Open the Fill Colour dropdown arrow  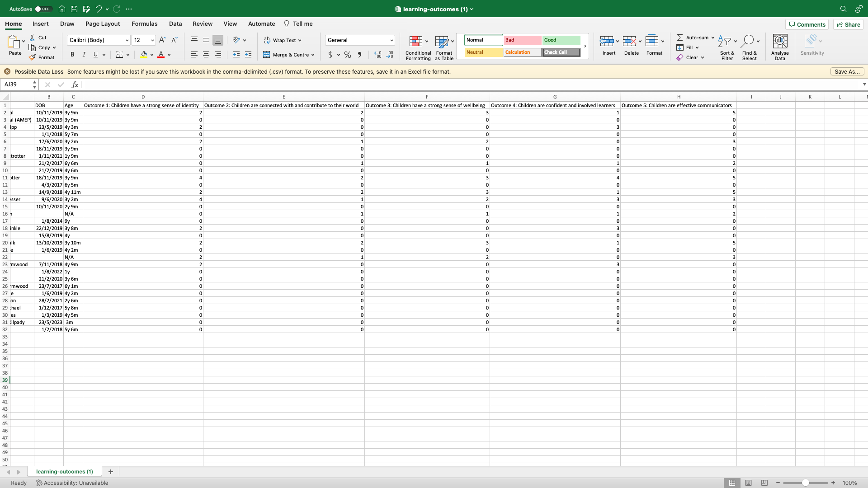[152, 55]
